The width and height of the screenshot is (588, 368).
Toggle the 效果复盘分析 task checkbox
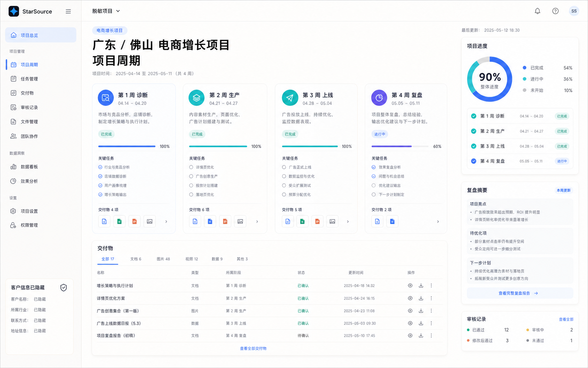pyautogui.click(x=374, y=167)
